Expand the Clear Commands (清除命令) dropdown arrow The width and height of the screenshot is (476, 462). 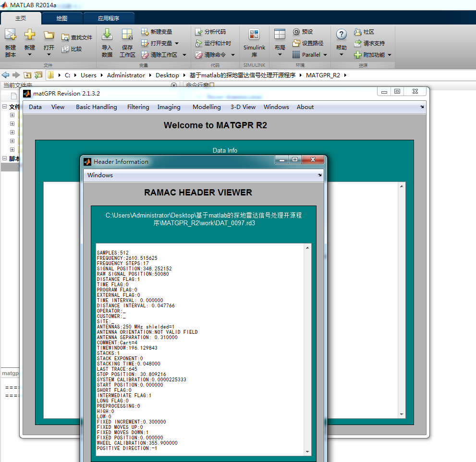tap(233, 55)
